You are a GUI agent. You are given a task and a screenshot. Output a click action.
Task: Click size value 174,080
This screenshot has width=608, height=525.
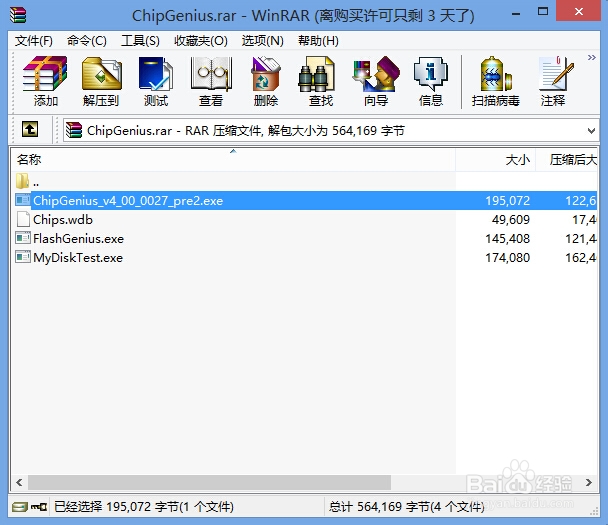click(508, 258)
